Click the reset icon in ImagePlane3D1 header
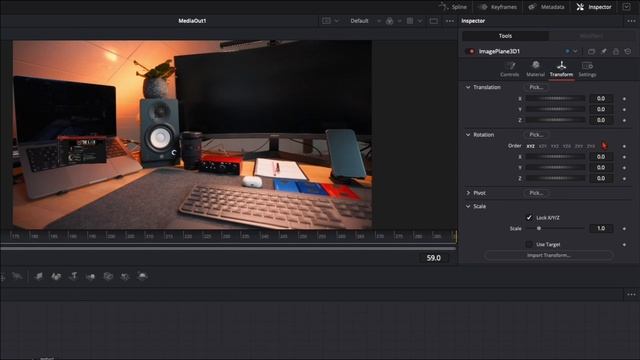640x360 pixels. [628, 51]
